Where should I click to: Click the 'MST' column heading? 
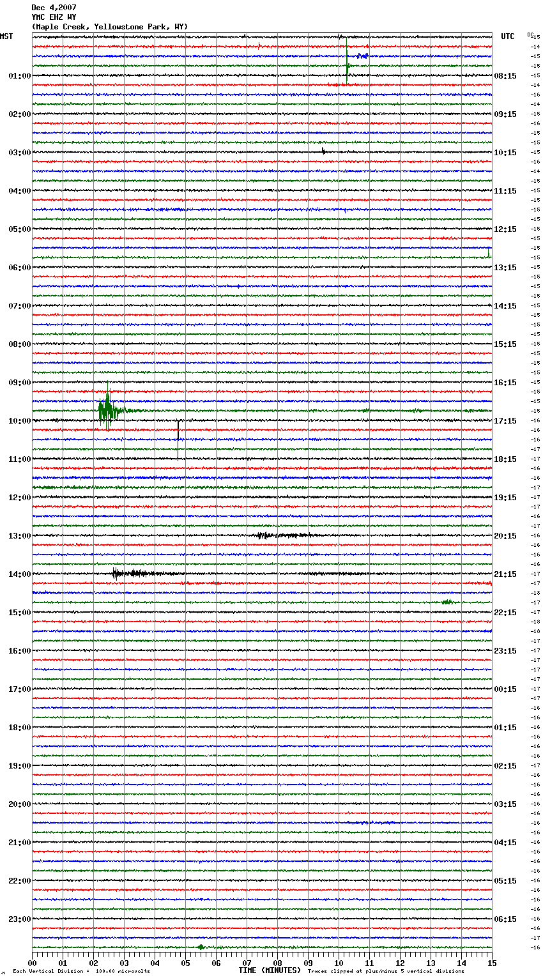coord(6,36)
